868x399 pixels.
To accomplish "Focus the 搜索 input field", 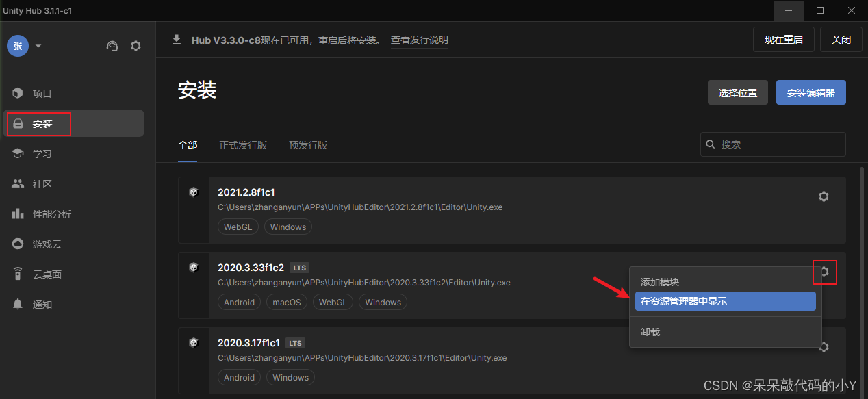I will tap(773, 144).
